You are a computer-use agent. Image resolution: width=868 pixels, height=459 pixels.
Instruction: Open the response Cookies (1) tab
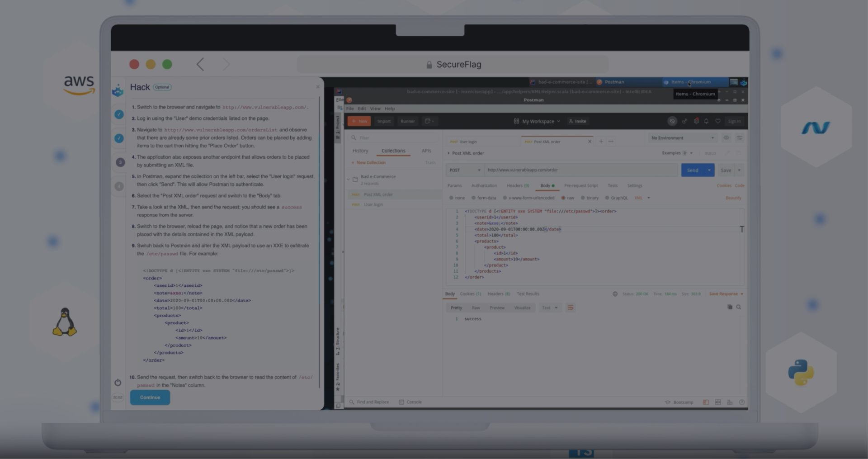point(470,294)
